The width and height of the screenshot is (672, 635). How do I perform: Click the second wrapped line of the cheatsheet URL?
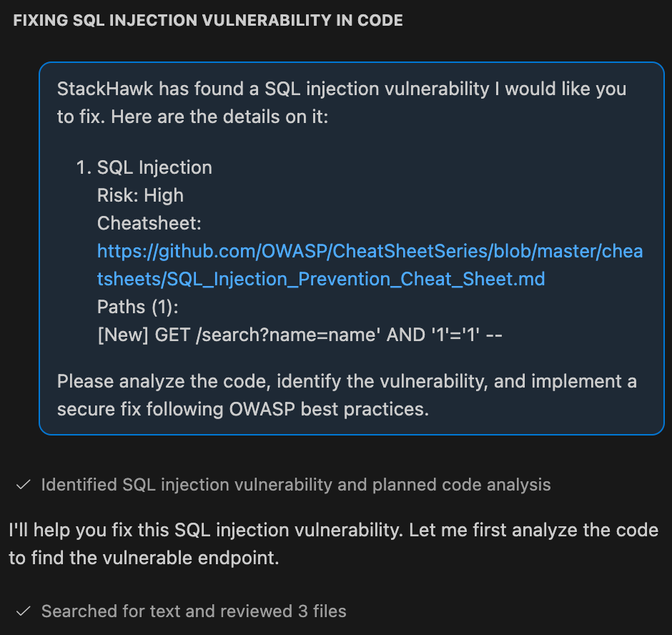[321, 279]
